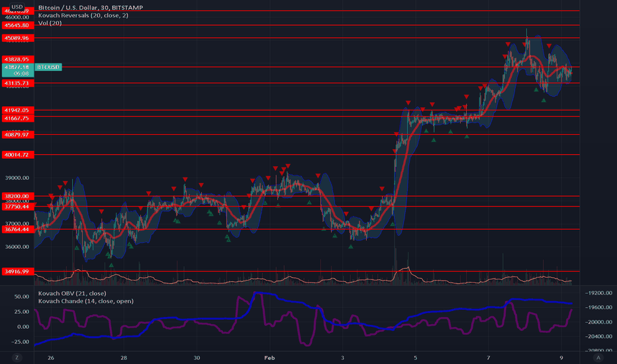Select the Kovach Chande (14, close, open) legend

pos(86,301)
